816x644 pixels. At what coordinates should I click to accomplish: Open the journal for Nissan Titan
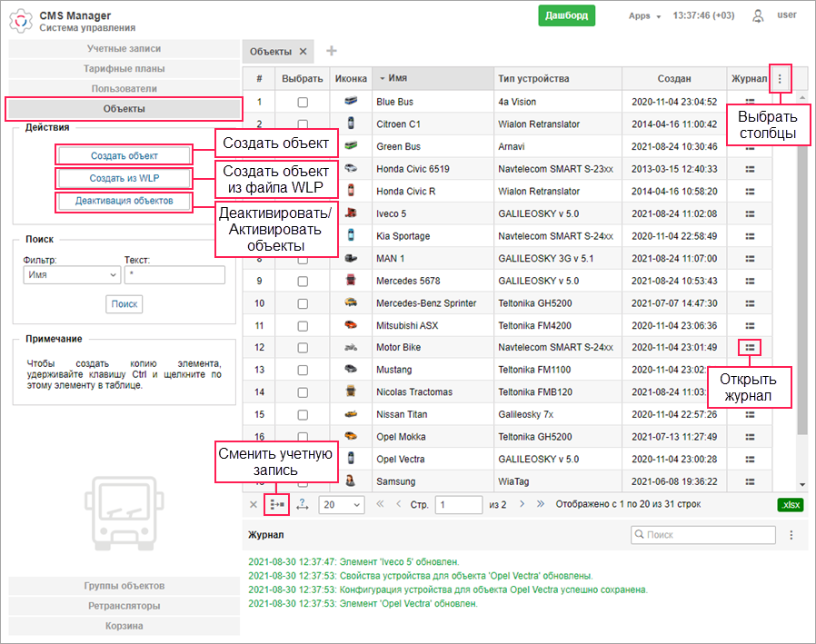coord(750,414)
